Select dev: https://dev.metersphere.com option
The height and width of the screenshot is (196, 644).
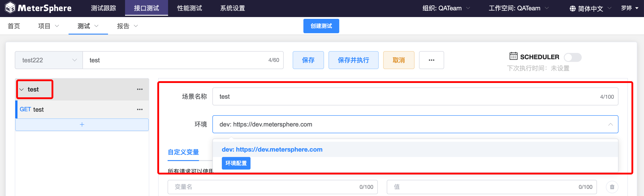point(415,149)
